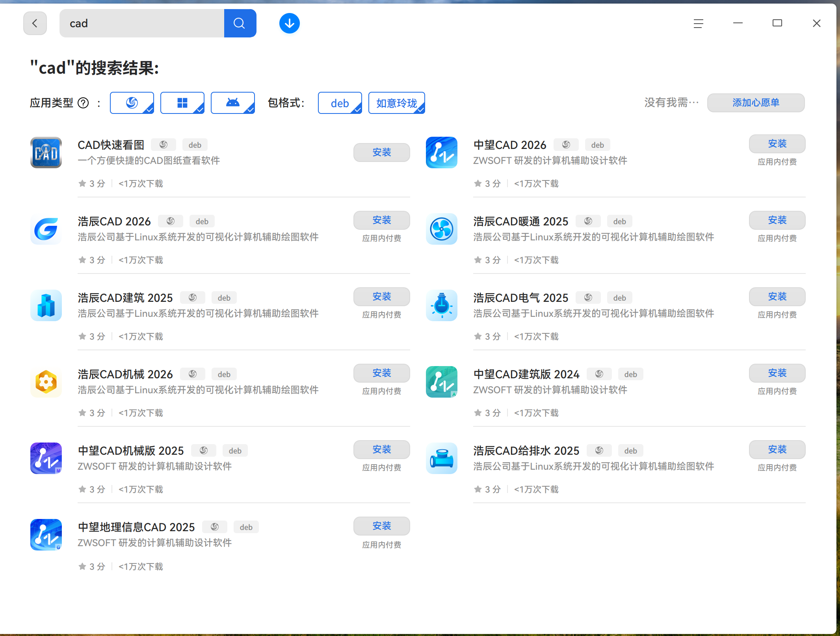Install 中望CAD建筑版 2024

coord(777,373)
